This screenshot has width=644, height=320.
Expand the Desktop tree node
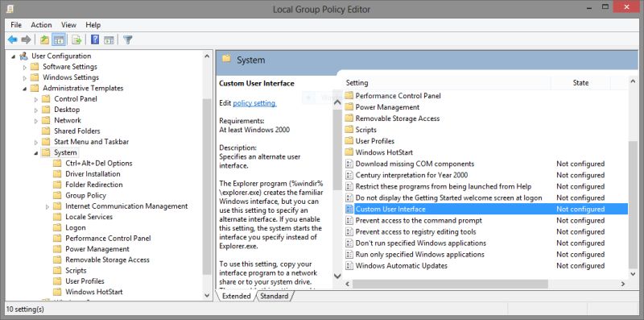pyautogui.click(x=36, y=110)
